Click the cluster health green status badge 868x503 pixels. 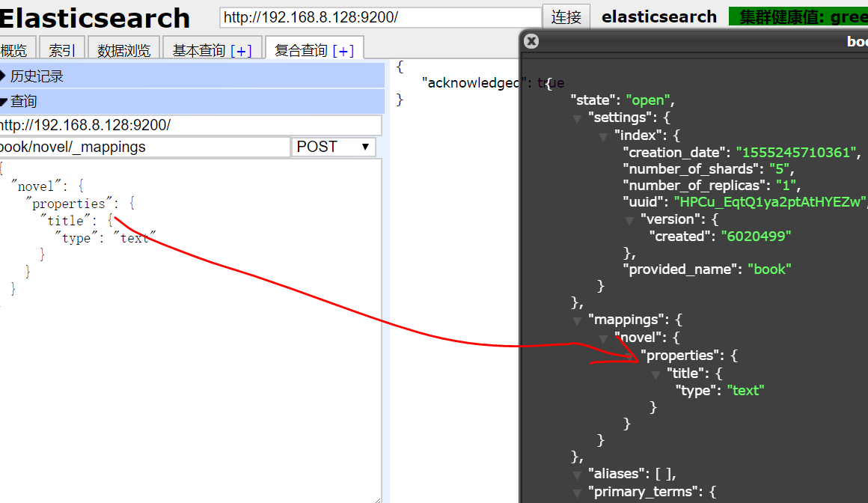point(798,16)
